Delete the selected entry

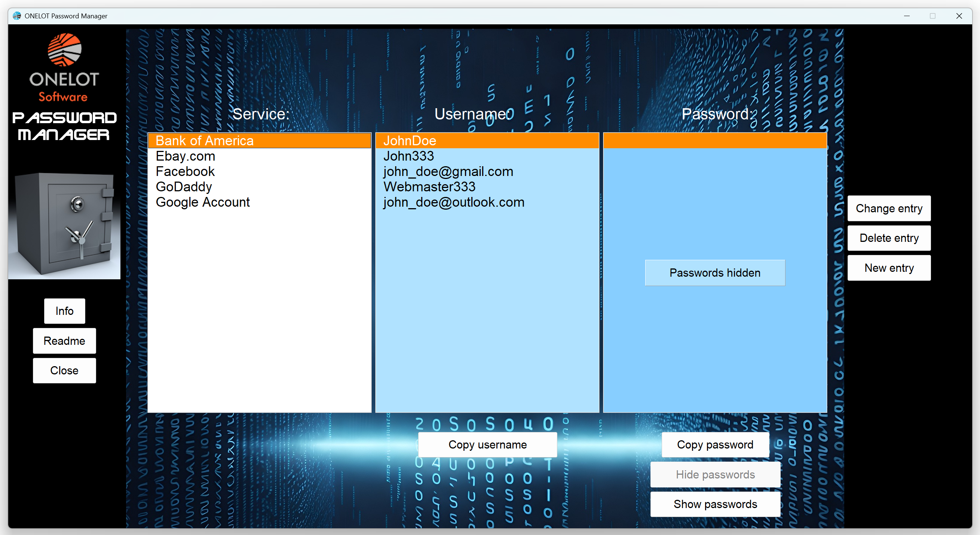tap(889, 238)
